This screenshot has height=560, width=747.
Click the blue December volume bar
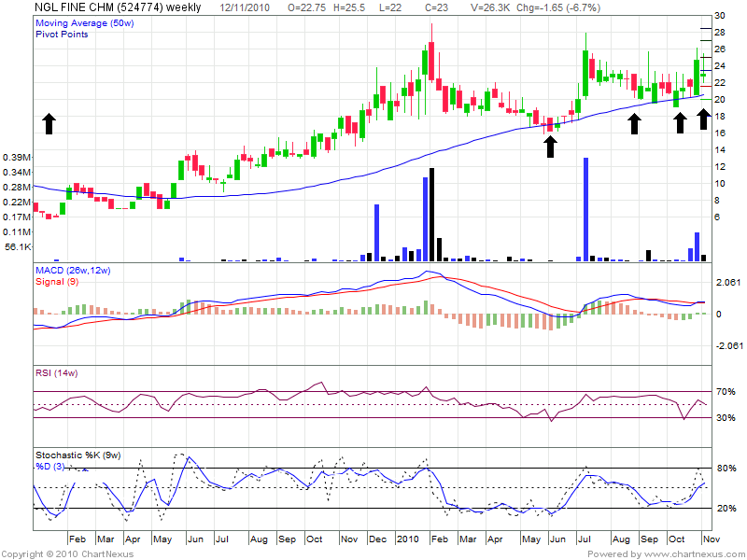376,231
